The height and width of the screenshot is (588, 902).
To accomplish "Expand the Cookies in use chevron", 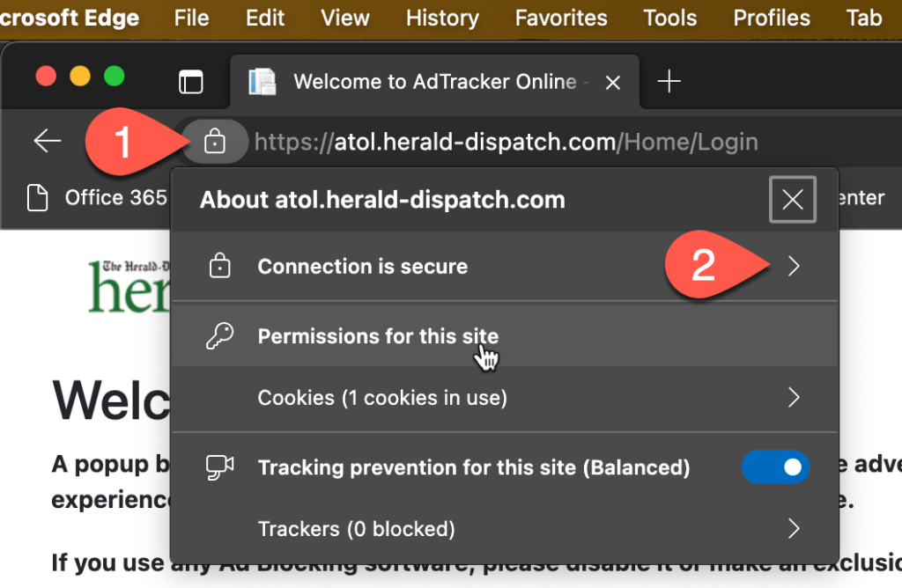I will (794, 398).
